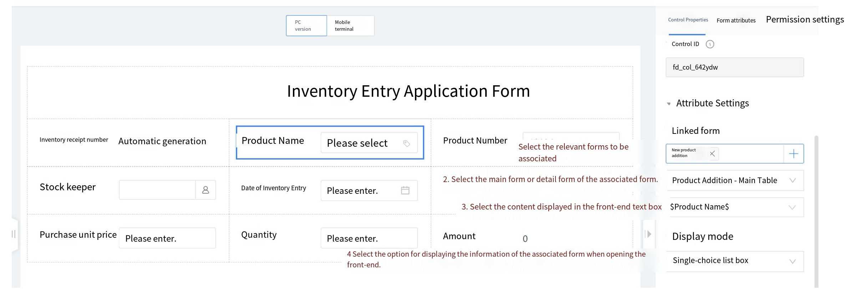Switch to Mobile terminal view
The width and height of the screenshot is (868, 302).
350,26
